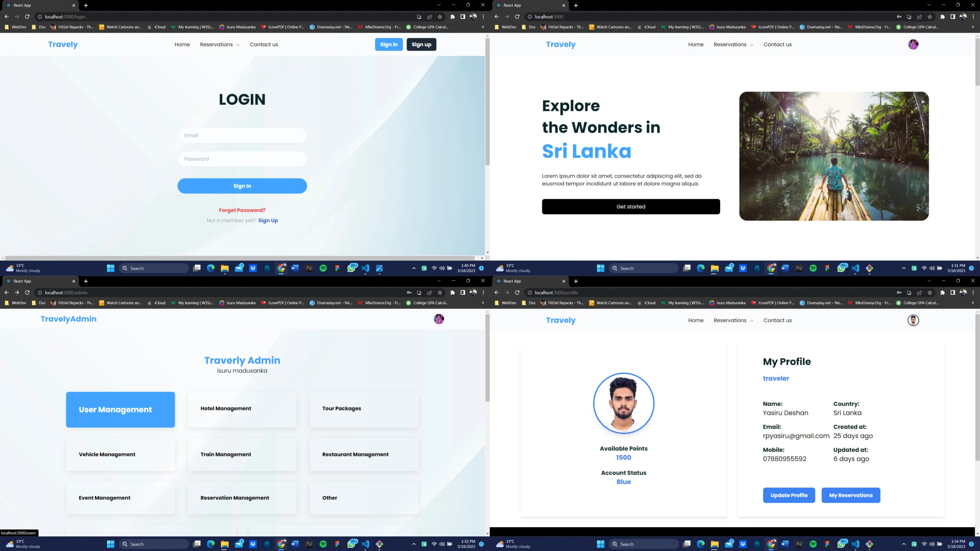Click the key icon in the localhost:3000 home window

[x=899, y=17]
